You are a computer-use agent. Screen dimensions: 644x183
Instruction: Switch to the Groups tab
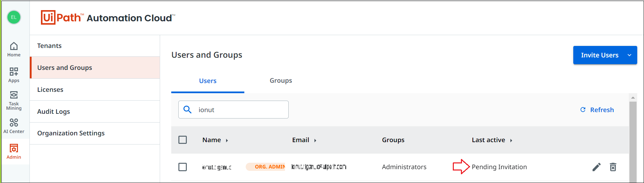(281, 81)
